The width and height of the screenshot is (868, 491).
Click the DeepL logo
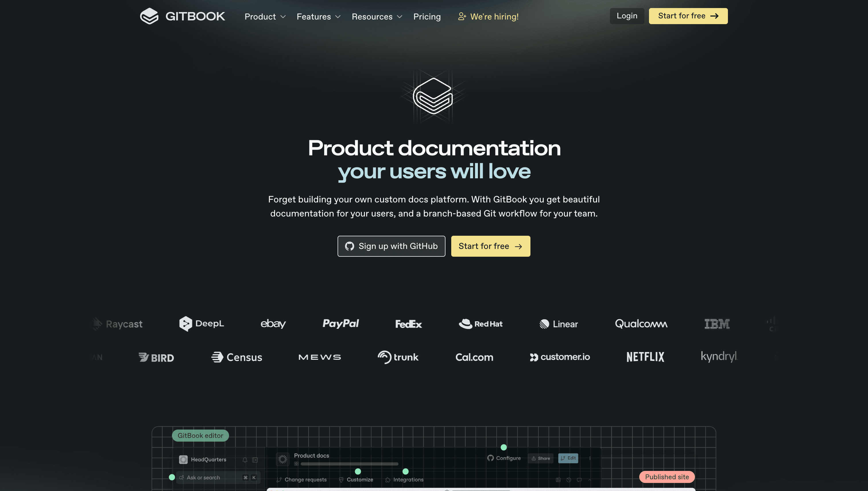click(201, 324)
